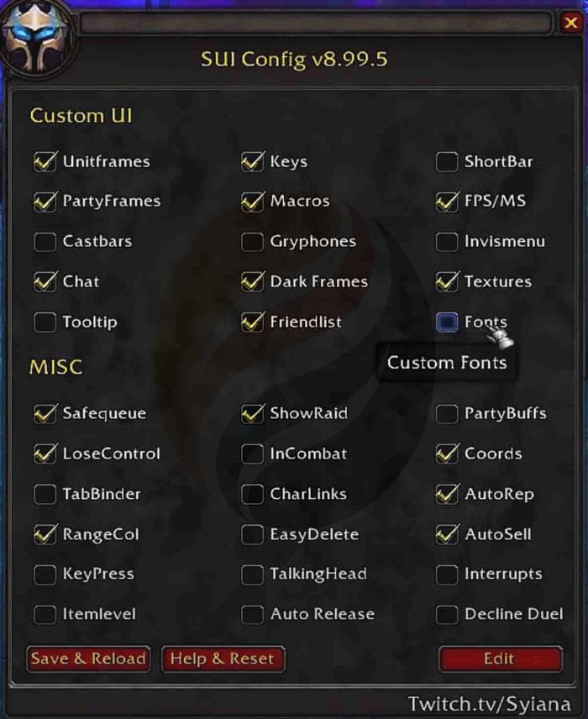Enable the Invismenu checkbox
This screenshot has height=719, width=588.
coord(447,241)
